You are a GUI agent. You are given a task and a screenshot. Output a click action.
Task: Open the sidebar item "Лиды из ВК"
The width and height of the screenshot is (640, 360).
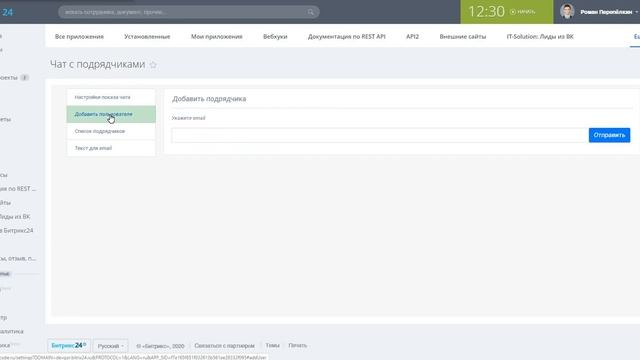pyautogui.click(x=15, y=216)
